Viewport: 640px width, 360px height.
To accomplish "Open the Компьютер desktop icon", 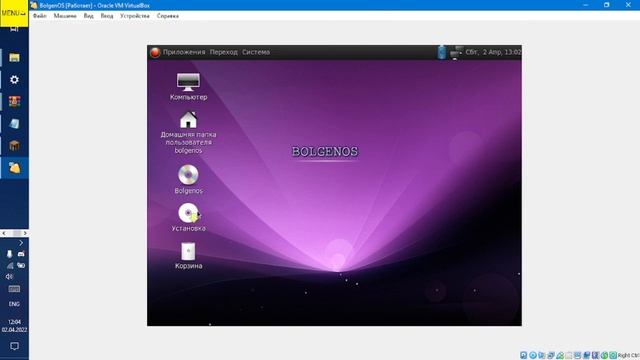I will (188, 87).
